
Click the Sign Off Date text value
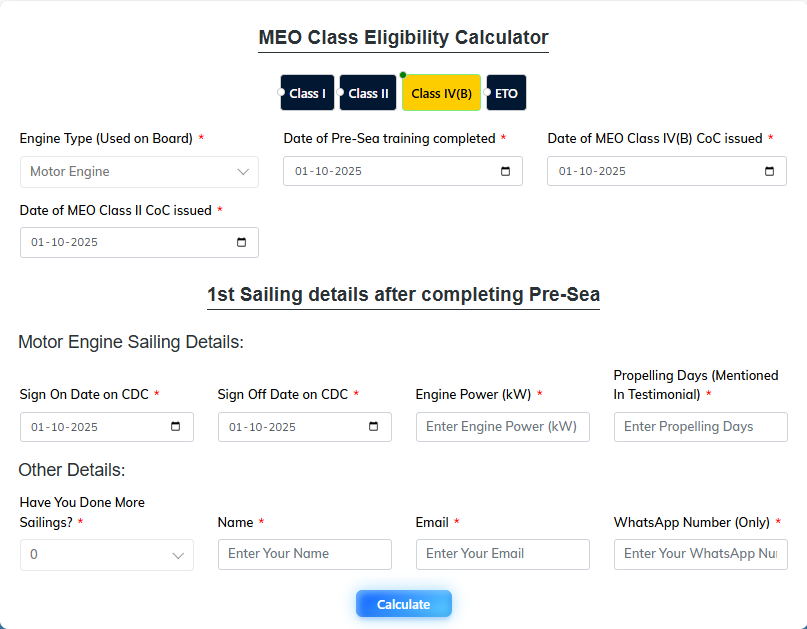coord(263,427)
